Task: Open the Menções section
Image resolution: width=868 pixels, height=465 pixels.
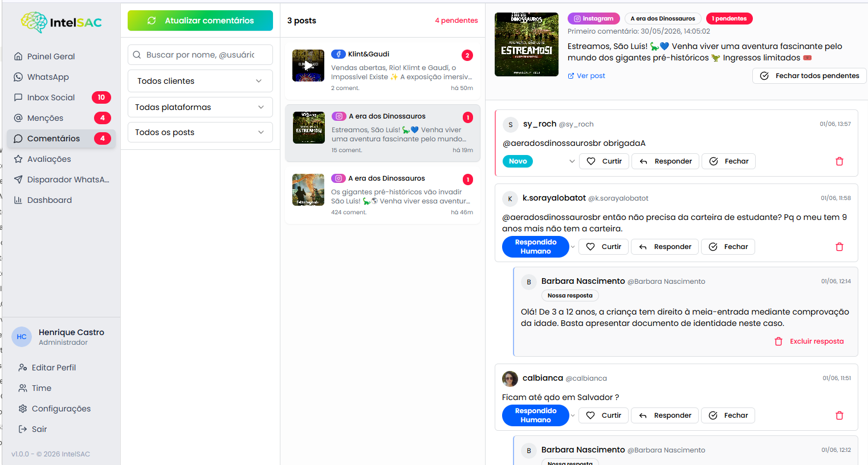Action: click(x=61, y=118)
